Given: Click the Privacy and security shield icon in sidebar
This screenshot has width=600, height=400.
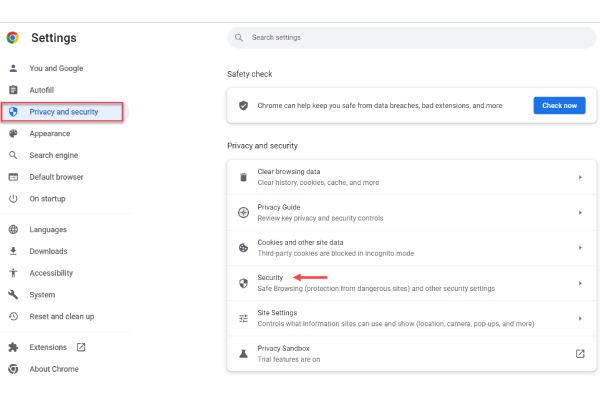Looking at the screenshot, I should (13, 112).
